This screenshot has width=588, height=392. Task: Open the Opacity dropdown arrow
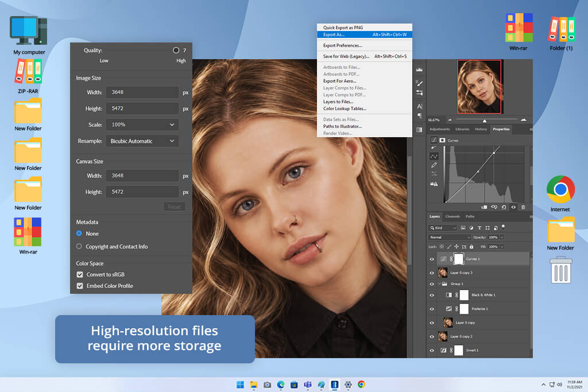click(x=502, y=237)
